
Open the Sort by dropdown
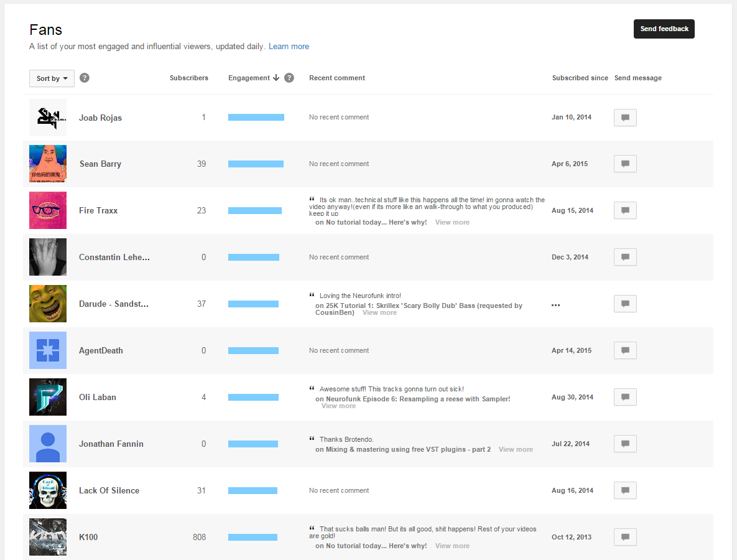tap(52, 78)
